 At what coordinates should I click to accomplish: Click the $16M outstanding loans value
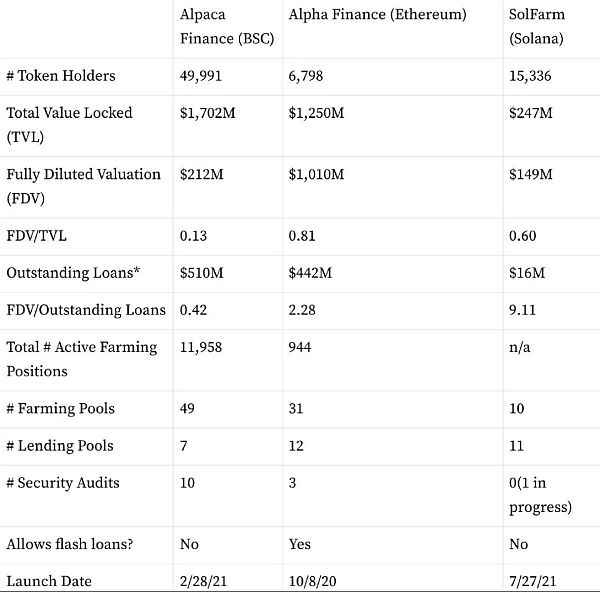(527, 273)
